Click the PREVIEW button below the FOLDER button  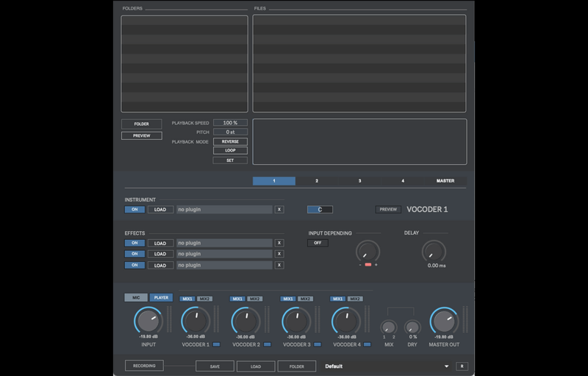141,135
